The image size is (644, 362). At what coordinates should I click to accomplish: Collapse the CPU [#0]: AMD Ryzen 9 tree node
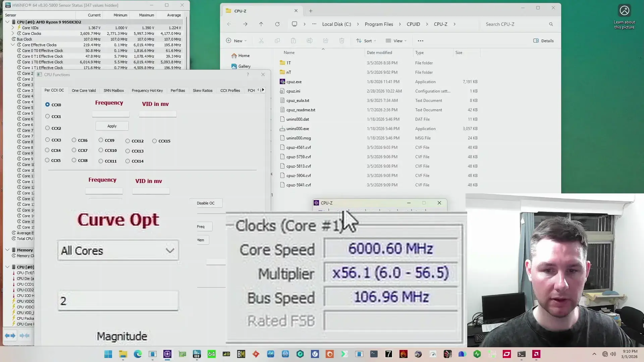point(7,22)
